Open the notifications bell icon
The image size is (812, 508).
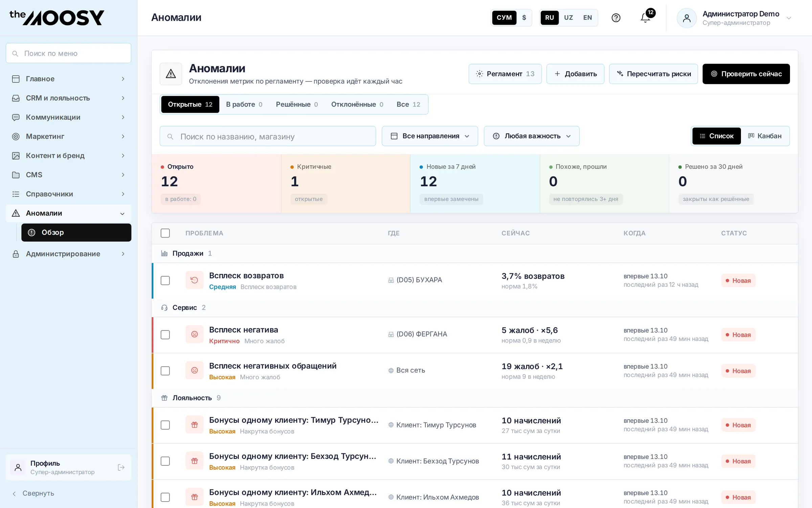pyautogui.click(x=646, y=18)
